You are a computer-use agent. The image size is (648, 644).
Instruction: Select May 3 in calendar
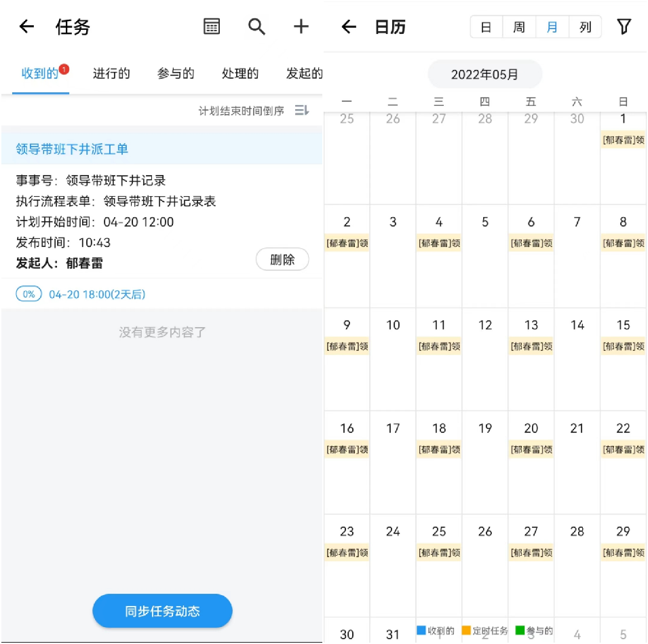click(x=393, y=223)
